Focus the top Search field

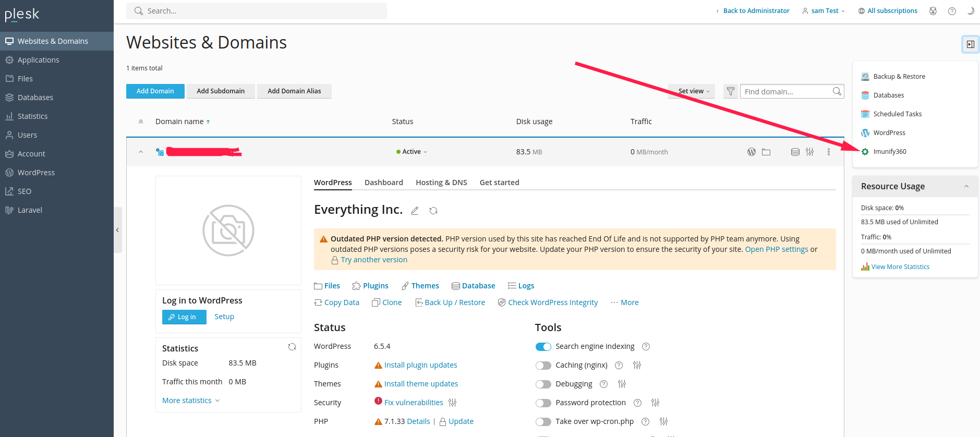pos(257,11)
